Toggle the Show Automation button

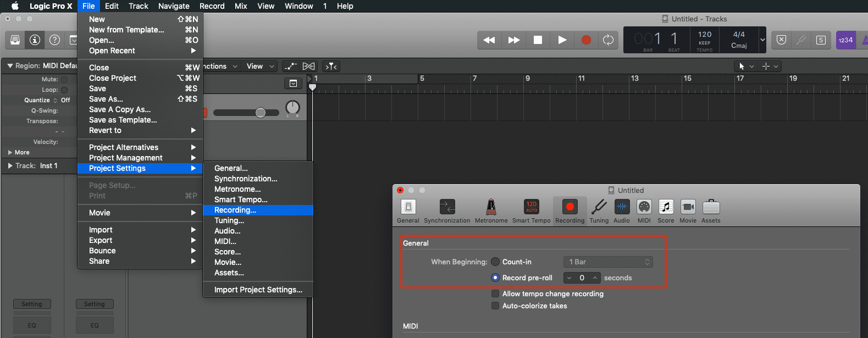point(291,66)
